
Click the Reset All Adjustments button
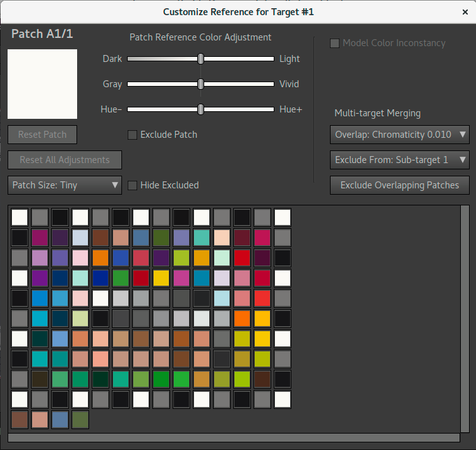tap(64, 160)
